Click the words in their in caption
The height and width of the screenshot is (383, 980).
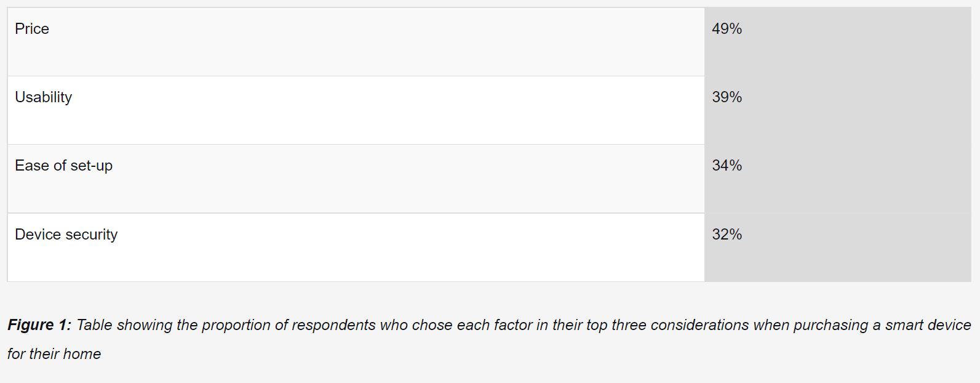(559, 325)
